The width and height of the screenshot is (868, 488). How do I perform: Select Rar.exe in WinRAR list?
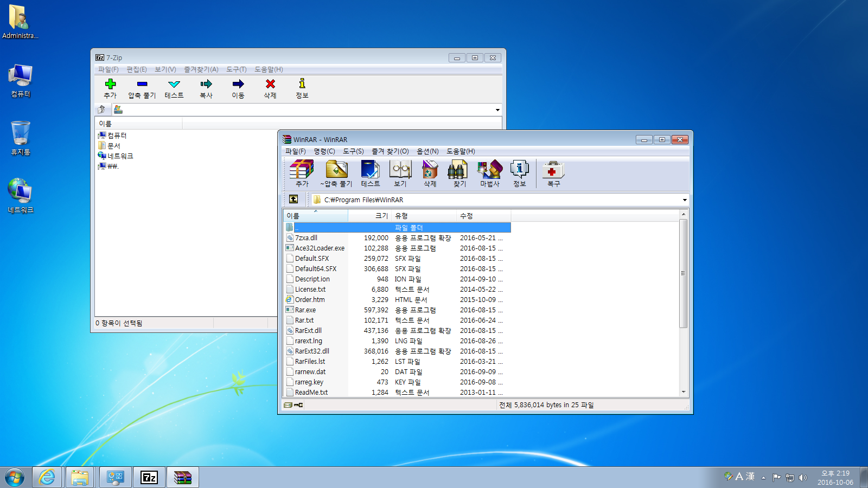pyautogui.click(x=305, y=310)
